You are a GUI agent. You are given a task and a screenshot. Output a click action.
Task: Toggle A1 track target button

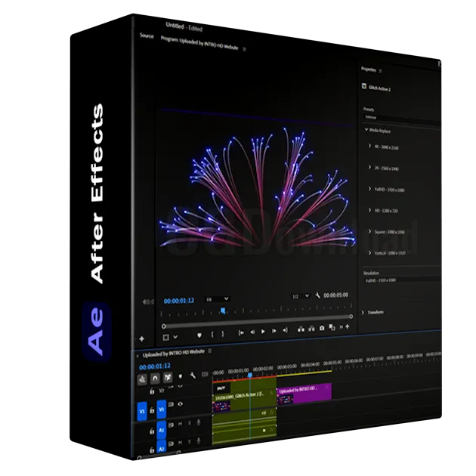(162, 430)
